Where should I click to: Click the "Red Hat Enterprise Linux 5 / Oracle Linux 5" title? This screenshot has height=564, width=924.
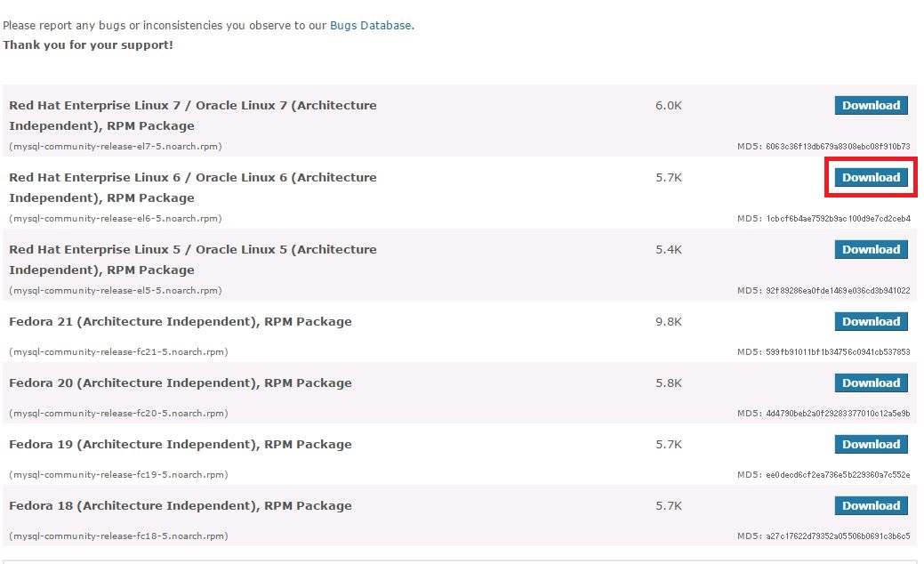(x=193, y=259)
